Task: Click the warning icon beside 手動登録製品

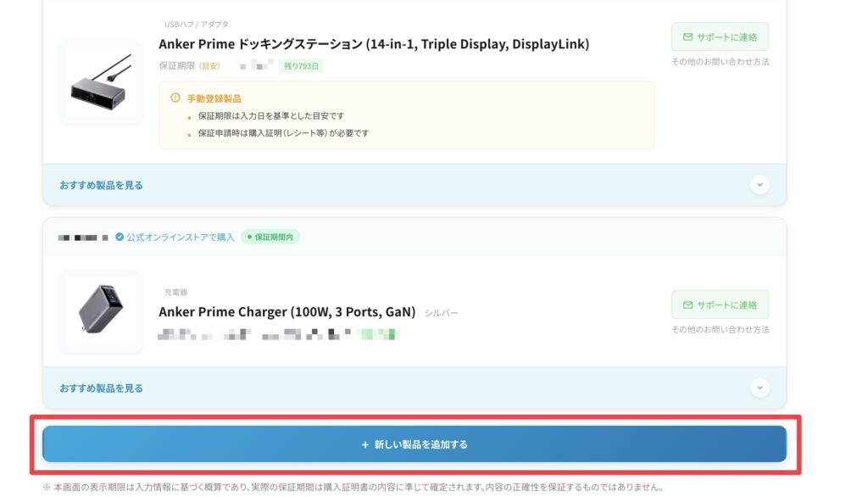Action: 175,98
